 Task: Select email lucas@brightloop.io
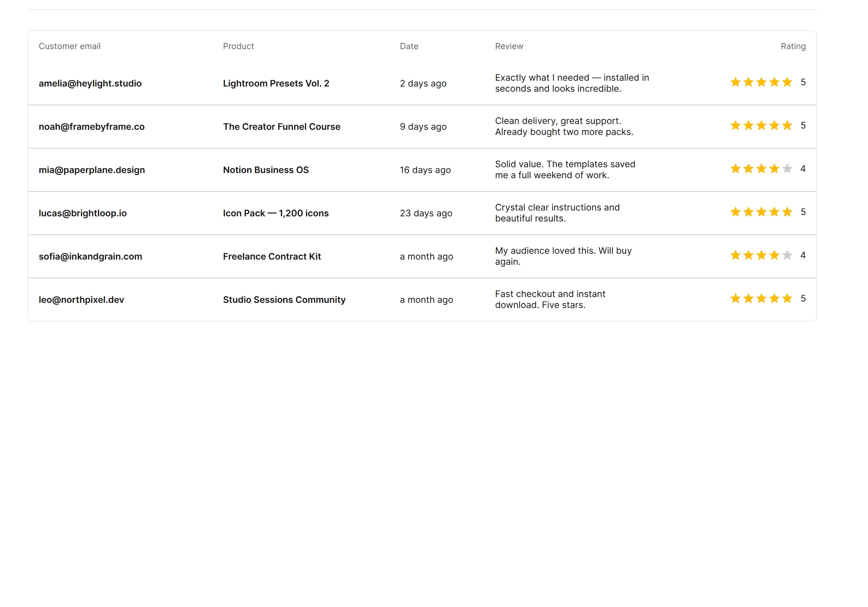pyautogui.click(x=83, y=213)
